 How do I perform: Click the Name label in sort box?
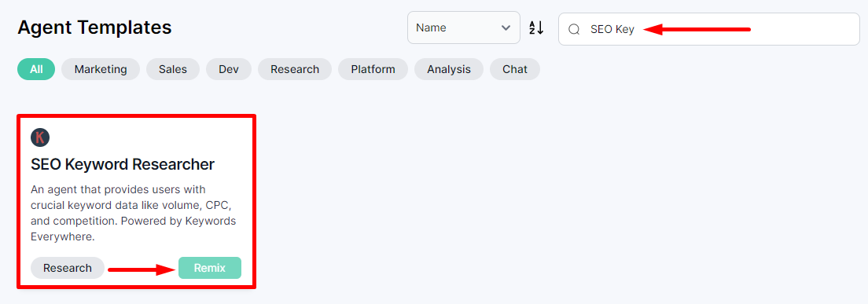point(431,27)
